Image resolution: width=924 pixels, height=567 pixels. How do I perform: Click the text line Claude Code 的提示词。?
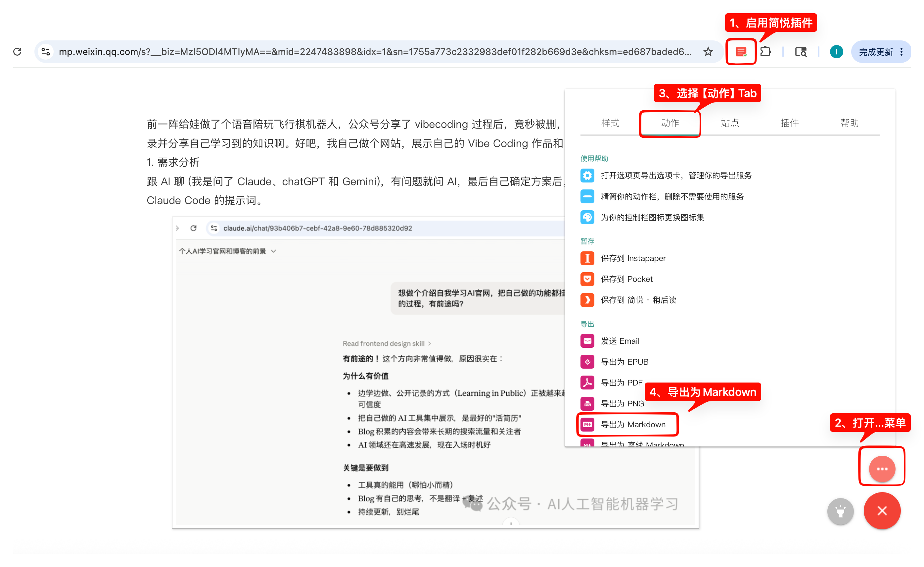tap(205, 200)
